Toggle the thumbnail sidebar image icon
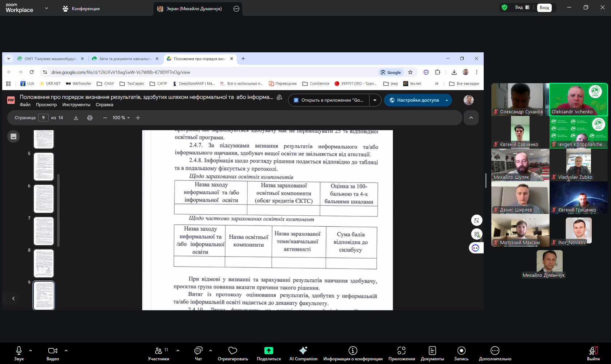The width and height of the screenshot is (611, 364). click(13, 136)
